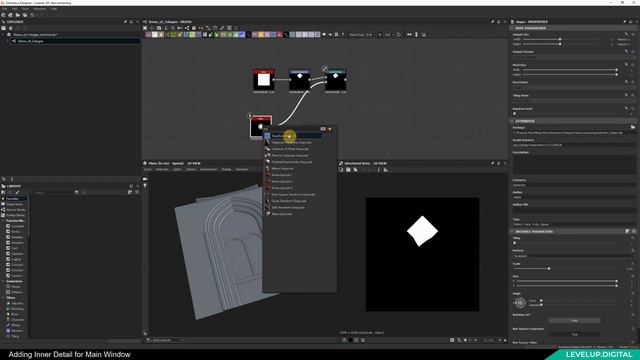The image size is (640, 360).
Task: Select Atomic Nodes in Library list
Action: point(15,209)
